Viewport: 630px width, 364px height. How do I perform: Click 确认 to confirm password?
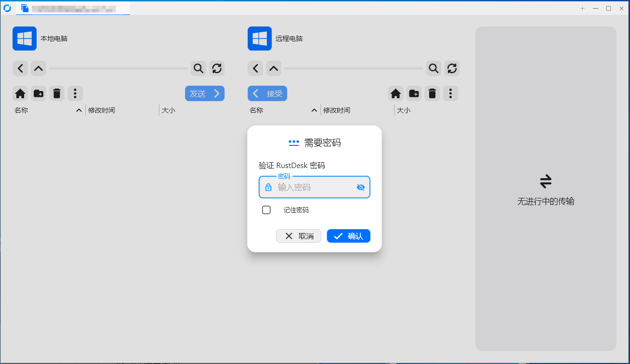[349, 236]
